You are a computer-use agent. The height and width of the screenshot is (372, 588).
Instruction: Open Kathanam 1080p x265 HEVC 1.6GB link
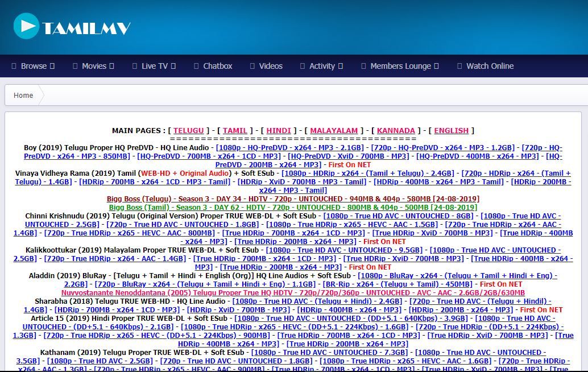click(x=405, y=361)
